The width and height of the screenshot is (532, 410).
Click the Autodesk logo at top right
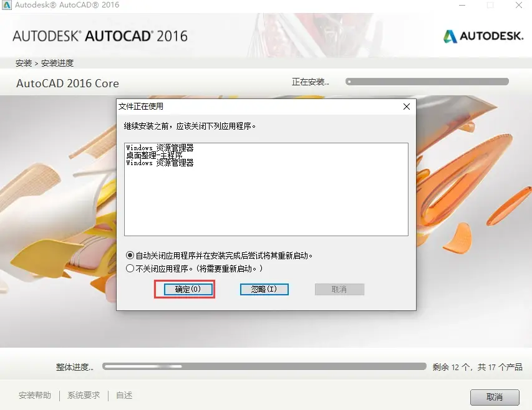point(483,36)
